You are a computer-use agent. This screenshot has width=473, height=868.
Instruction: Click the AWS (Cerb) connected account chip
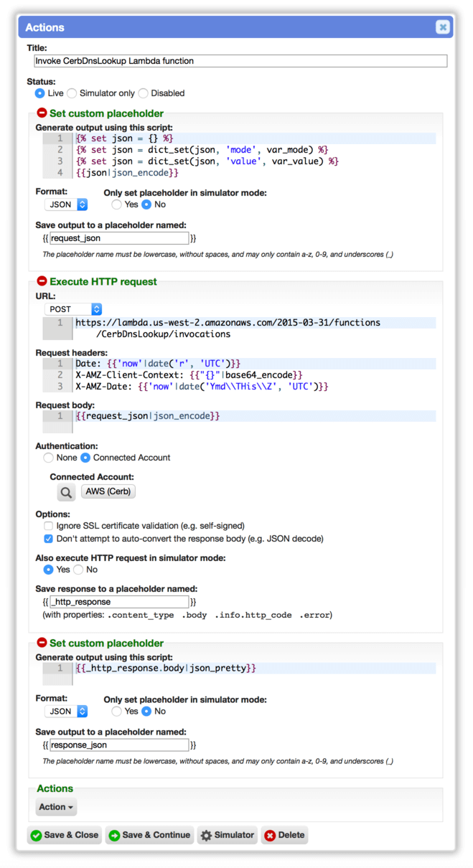pyautogui.click(x=108, y=491)
